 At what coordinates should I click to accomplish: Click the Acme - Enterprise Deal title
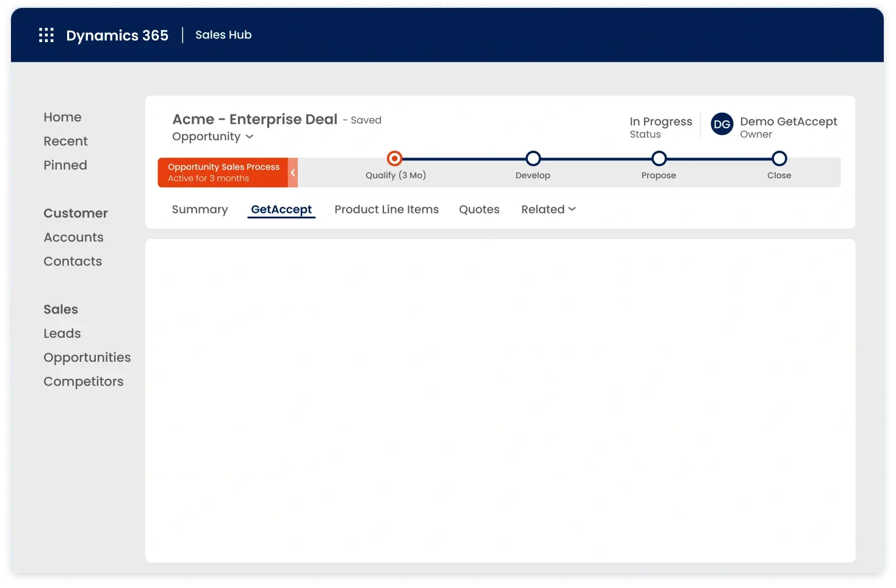(x=255, y=119)
